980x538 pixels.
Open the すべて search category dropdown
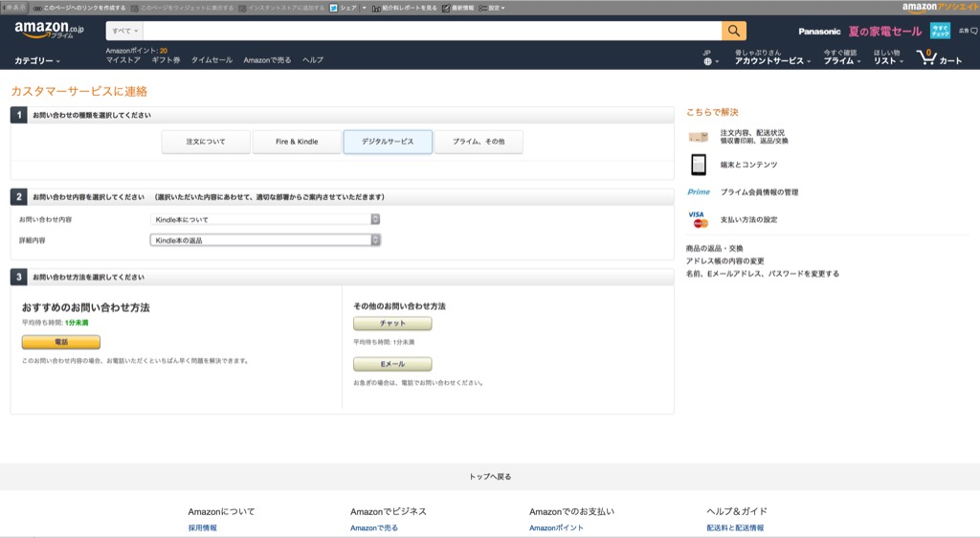(x=124, y=31)
